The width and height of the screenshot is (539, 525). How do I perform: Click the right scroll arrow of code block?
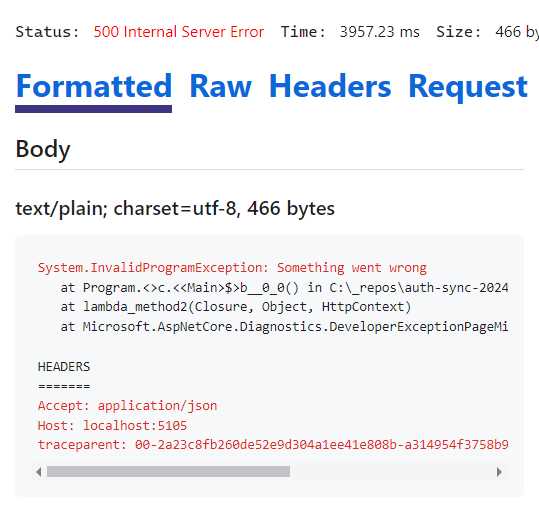[x=499, y=472]
